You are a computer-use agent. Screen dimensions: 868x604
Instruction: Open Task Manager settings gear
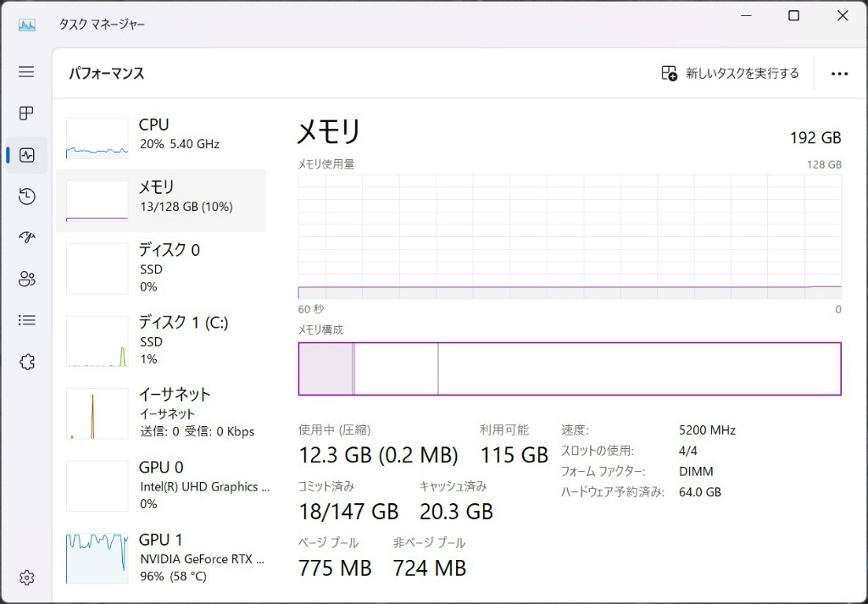point(26,578)
